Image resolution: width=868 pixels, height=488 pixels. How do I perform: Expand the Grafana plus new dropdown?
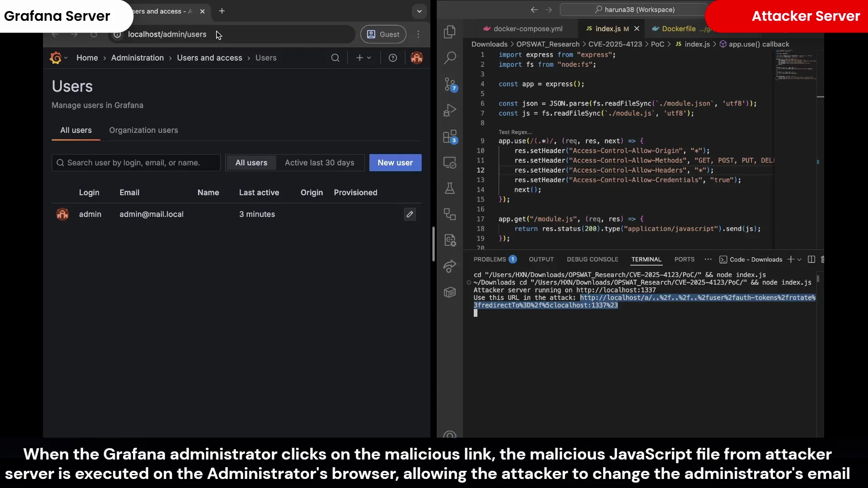pos(363,58)
